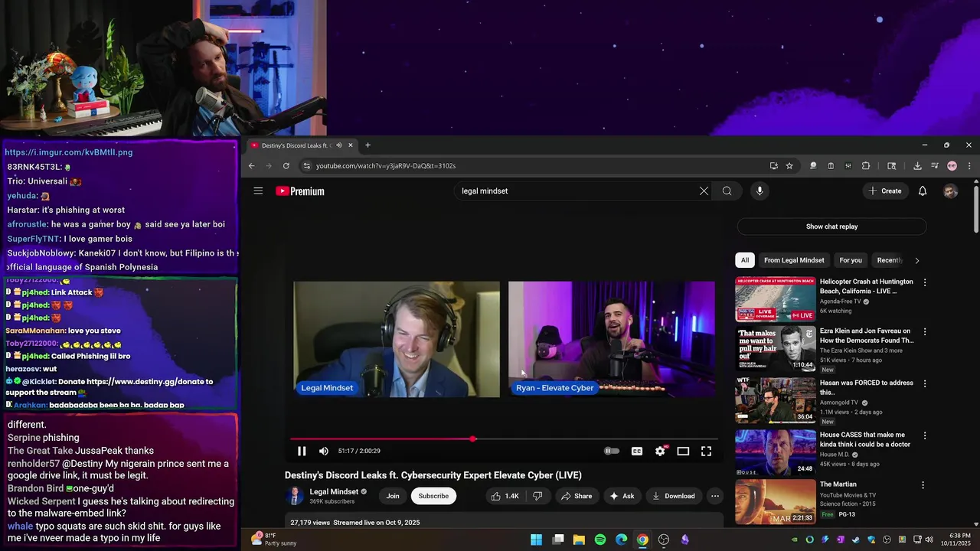Open the imgur link in chat
Screen dimensions: 980x551
pyautogui.click(x=69, y=152)
